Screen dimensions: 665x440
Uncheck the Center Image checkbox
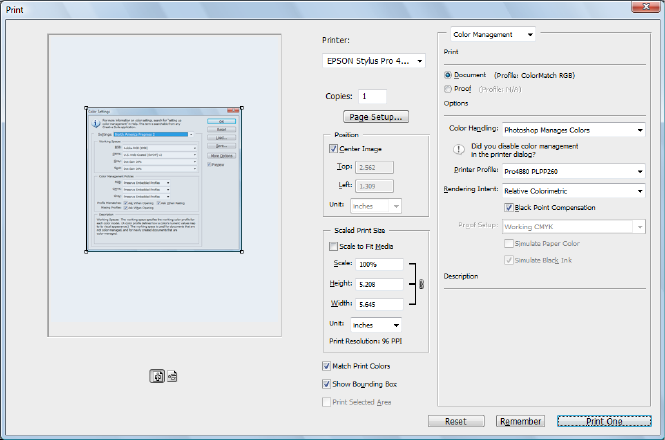click(334, 149)
